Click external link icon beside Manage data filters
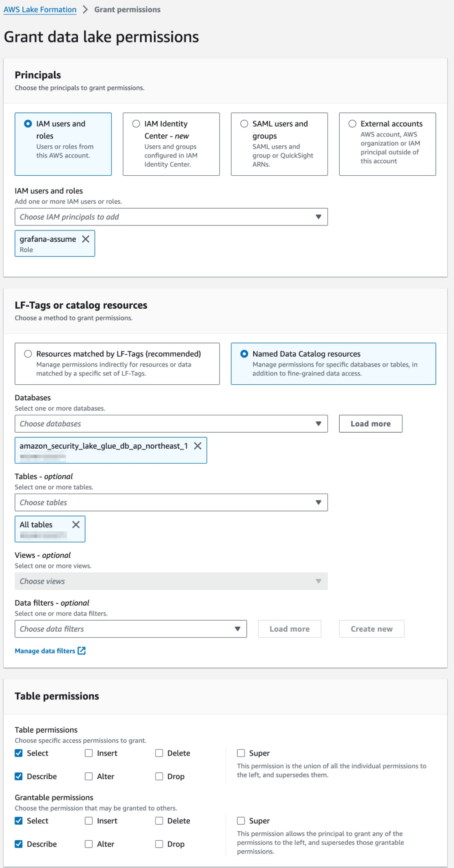 click(82, 651)
